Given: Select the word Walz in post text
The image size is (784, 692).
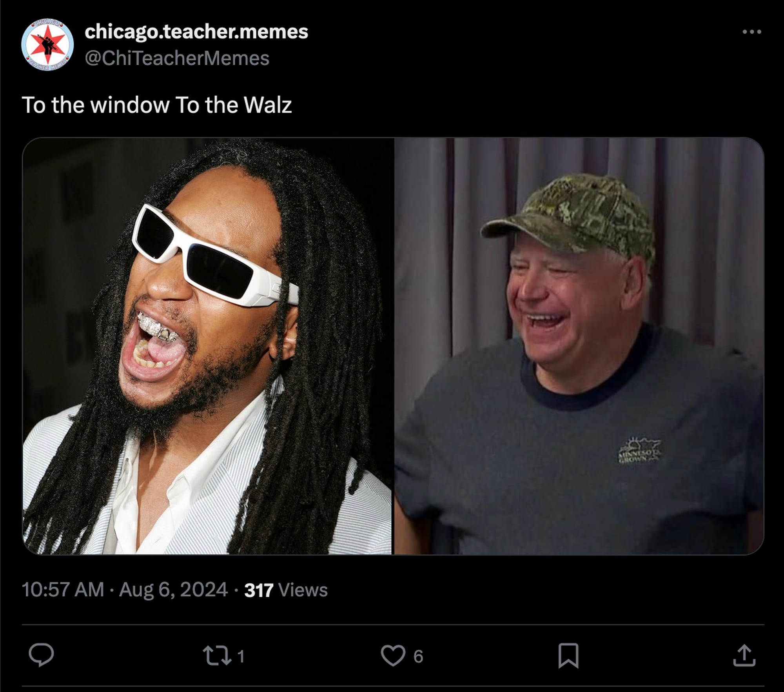Looking at the screenshot, I should (x=267, y=105).
